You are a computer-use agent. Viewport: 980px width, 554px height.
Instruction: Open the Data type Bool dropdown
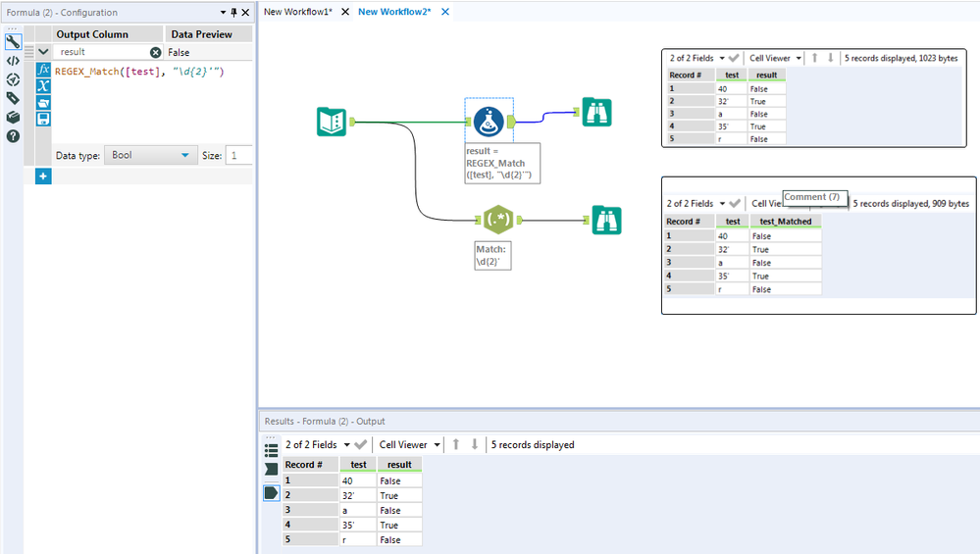pos(150,155)
